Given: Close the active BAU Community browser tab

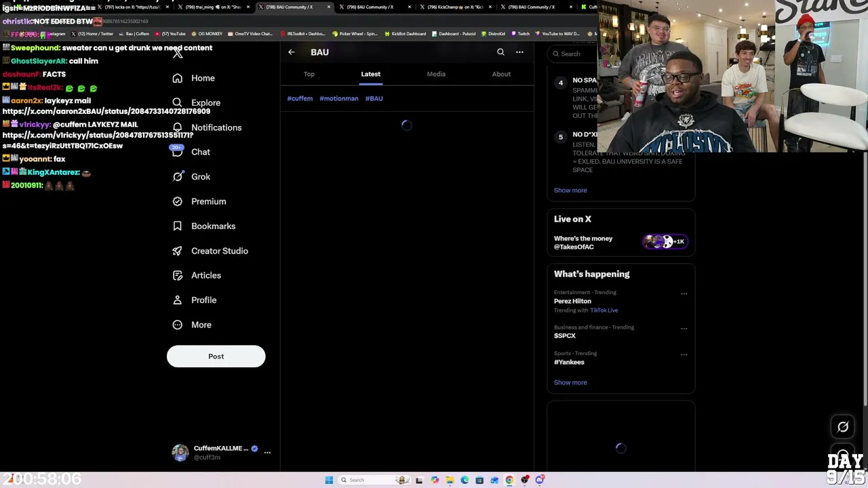Looking at the screenshot, I should (329, 7).
